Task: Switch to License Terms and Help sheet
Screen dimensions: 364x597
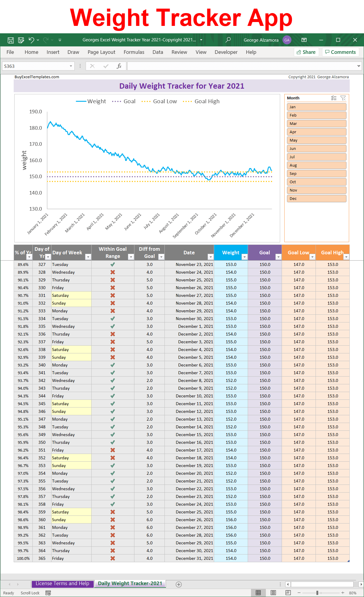Action: tap(62, 584)
